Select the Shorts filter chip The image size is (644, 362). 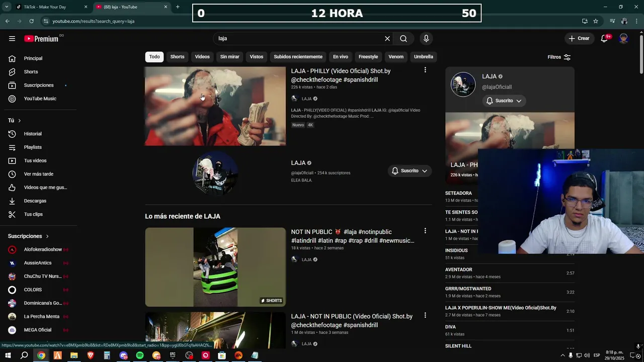click(177, 57)
